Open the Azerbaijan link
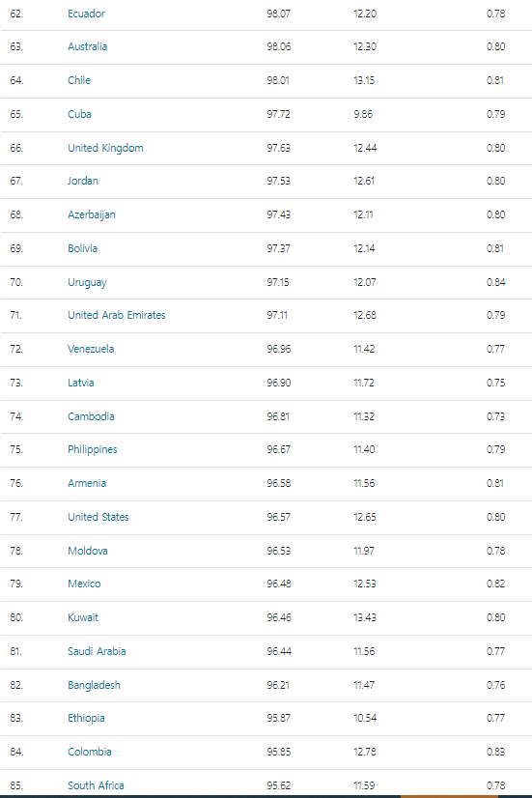Viewport: 532px width, 798px height. (92, 214)
